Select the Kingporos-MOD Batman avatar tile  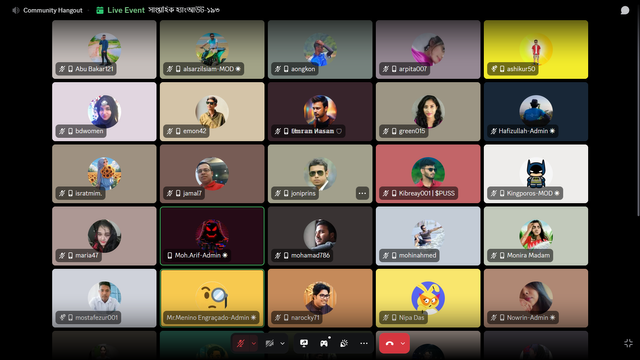pos(536,174)
